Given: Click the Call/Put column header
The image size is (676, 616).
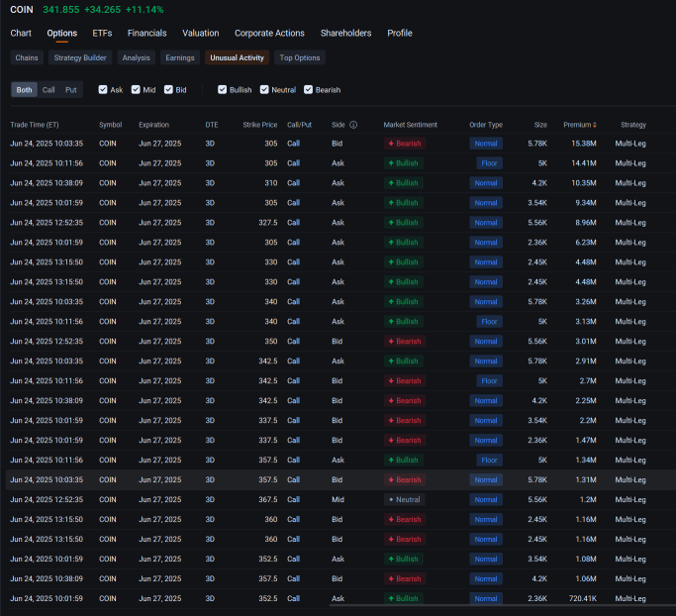Looking at the screenshot, I should tap(300, 125).
